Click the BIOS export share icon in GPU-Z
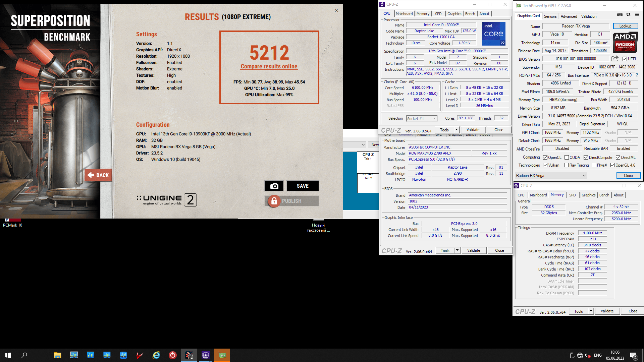Image resolution: width=644 pixels, height=362 pixels. (x=615, y=59)
